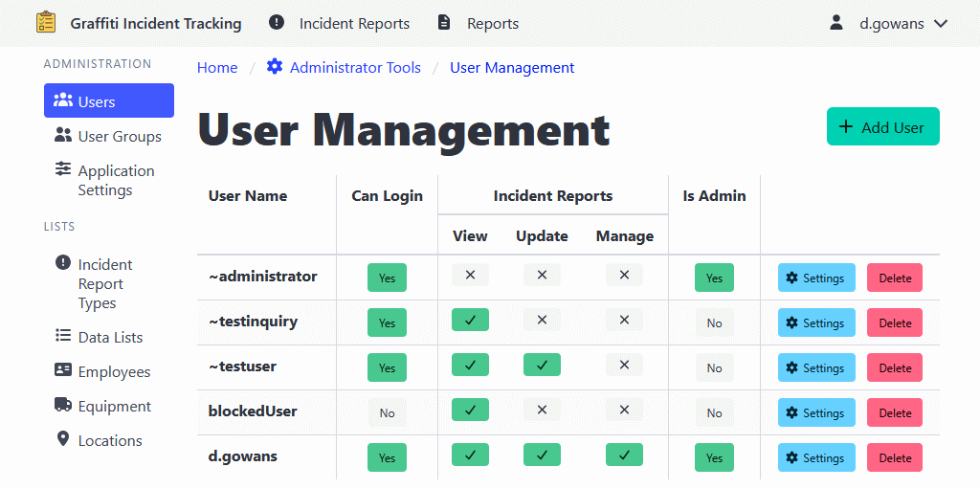Image resolution: width=980 pixels, height=489 pixels.
Task: Open Employees in sidebar
Action: pos(109,371)
